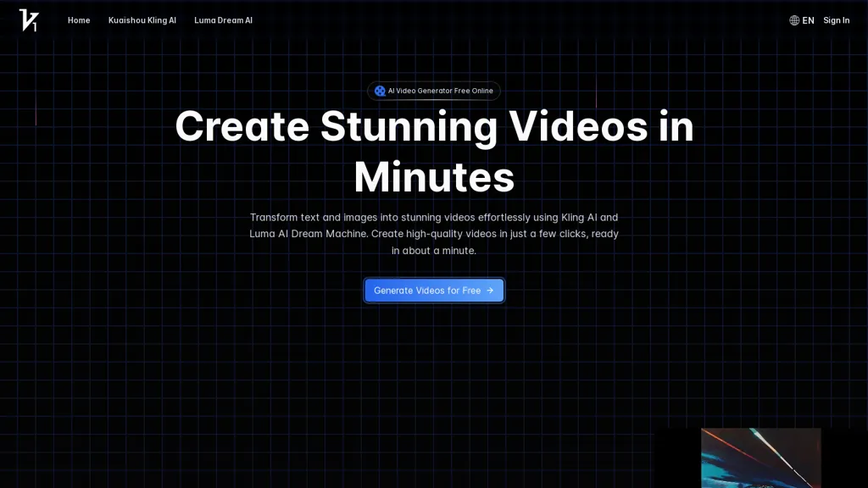Click the descriptive paragraph text
The height and width of the screenshot is (488, 868).
tap(433, 234)
